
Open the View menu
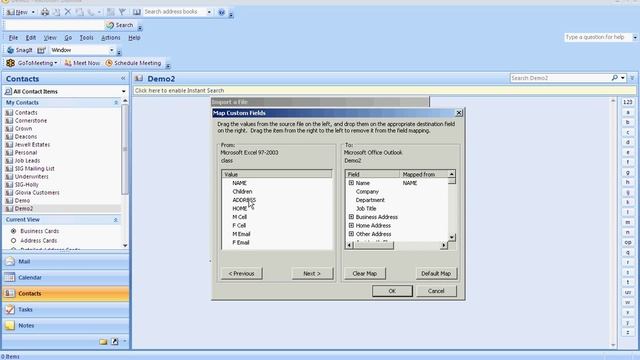coord(50,38)
